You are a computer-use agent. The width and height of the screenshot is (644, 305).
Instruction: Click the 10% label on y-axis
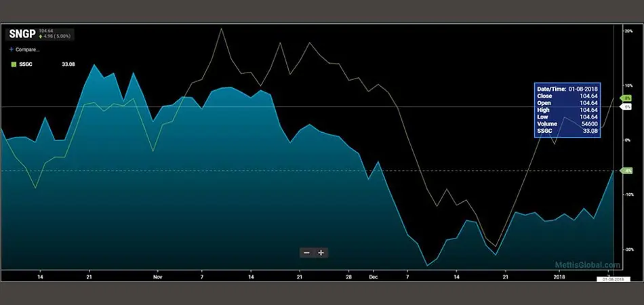[629, 86]
